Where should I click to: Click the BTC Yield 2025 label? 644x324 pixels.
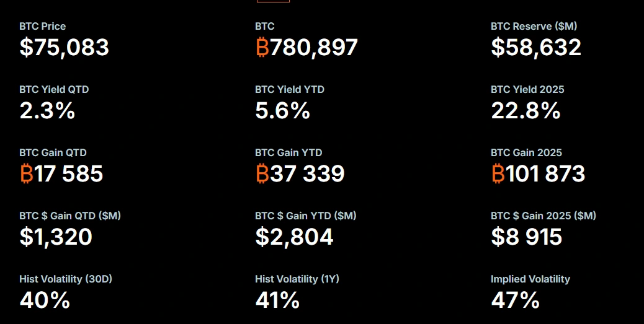click(527, 90)
